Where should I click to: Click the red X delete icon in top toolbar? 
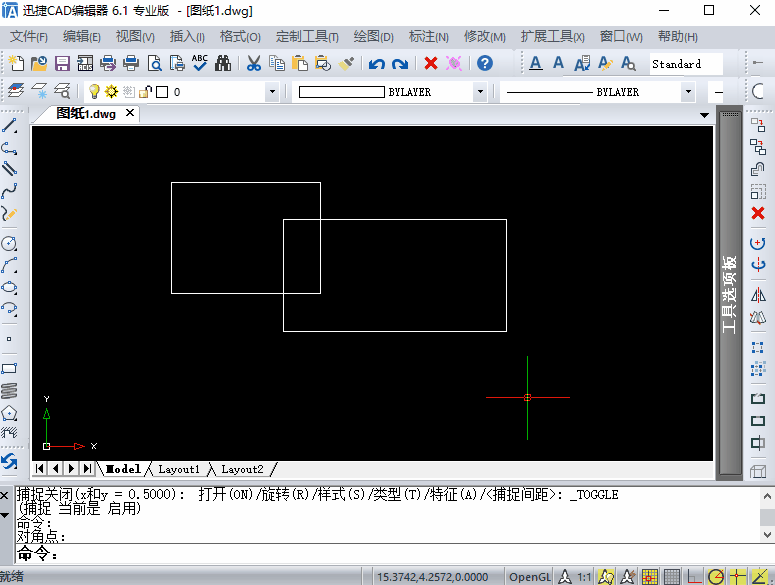point(431,63)
